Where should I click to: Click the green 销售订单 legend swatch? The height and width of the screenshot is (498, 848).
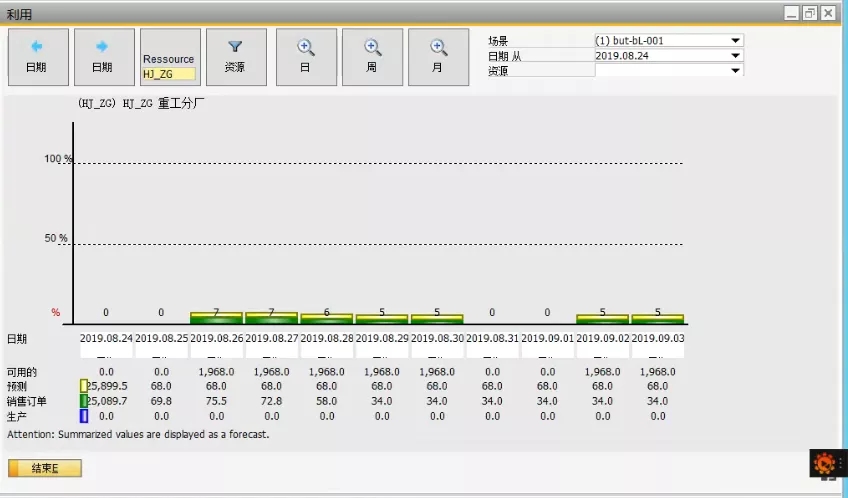coord(84,401)
